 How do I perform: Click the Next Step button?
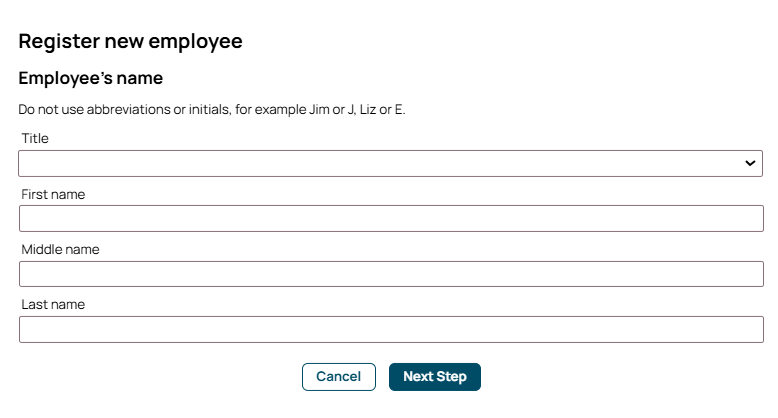(435, 376)
